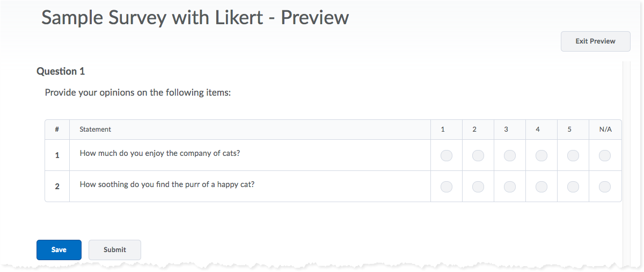Select rating 4 for enjoying cats' company
644x272 pixels.
pos(541,156)
